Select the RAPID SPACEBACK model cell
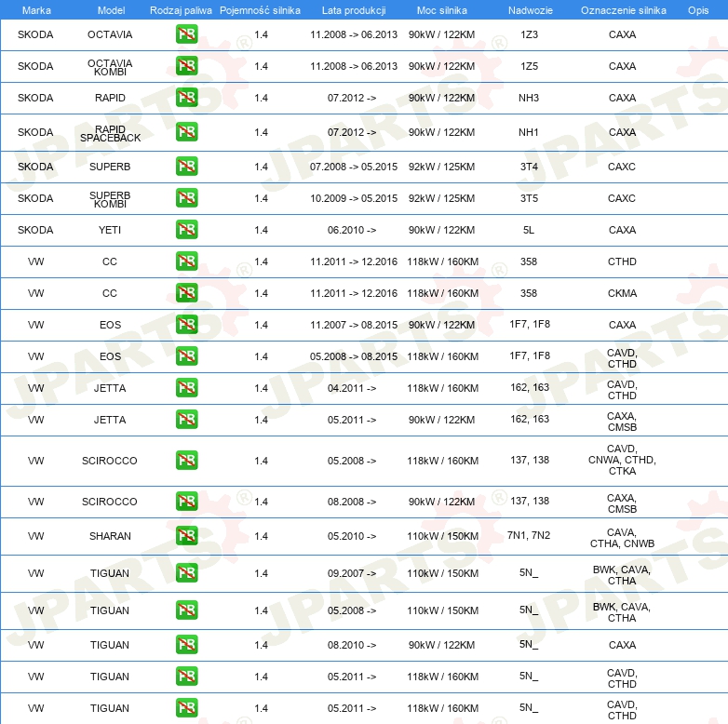The image size is (728, 724). [110, 133]
